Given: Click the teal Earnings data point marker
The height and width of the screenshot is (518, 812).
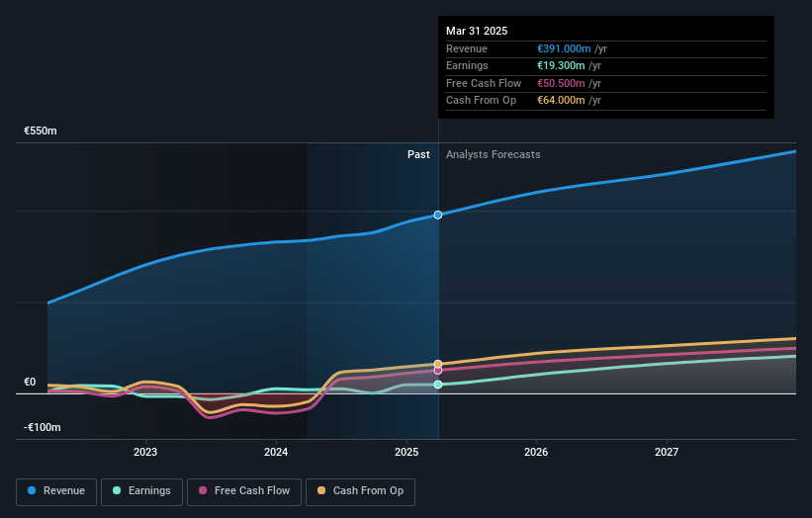Looking at the screenshot, I should pyautogui.click(x=438, y=385).
